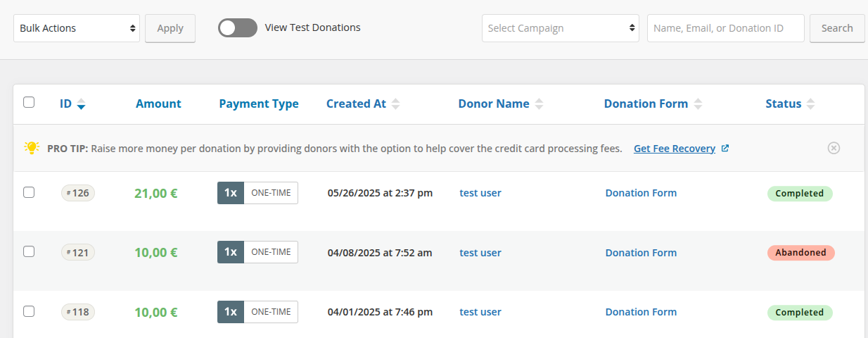
Task: Dismiss the PRO TIP close icon
Action: coord(834,148)
